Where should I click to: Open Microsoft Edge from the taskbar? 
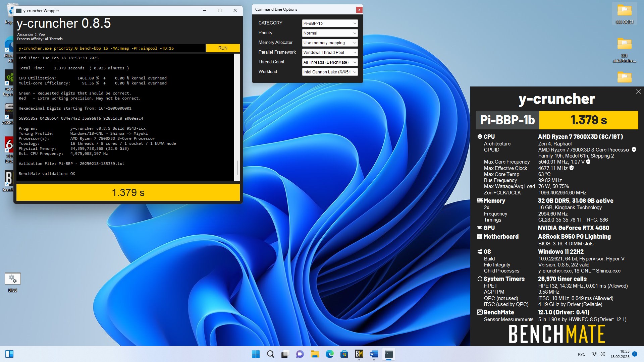(329, 354)
